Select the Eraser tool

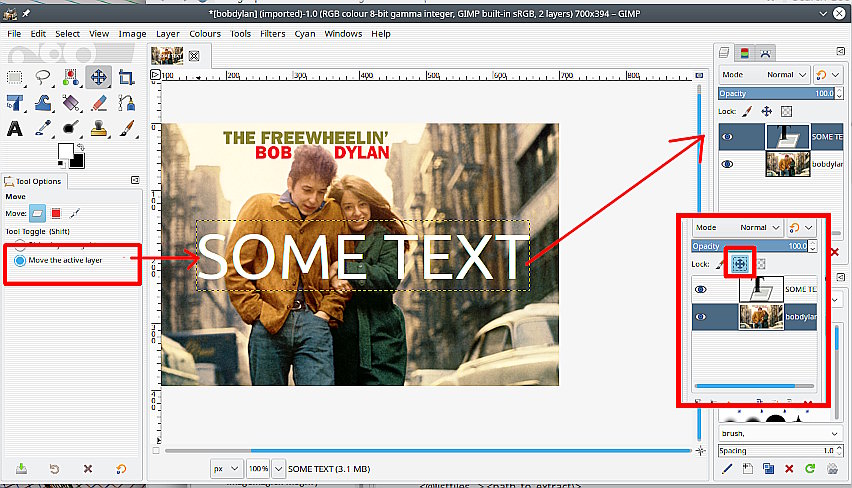[98, 103]
